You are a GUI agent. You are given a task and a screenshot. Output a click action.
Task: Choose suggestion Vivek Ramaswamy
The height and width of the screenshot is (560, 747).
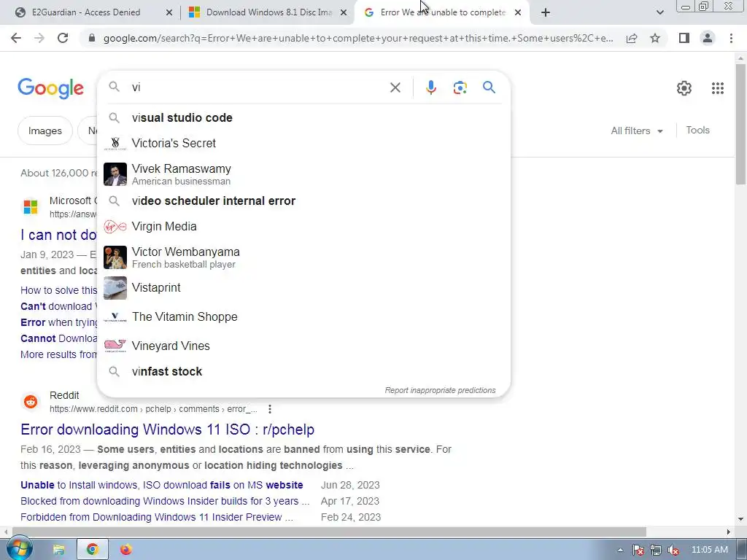click(303, 174)
